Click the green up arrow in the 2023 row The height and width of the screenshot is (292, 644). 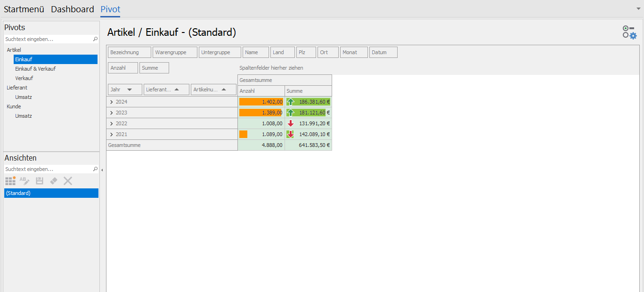[291, 113]
